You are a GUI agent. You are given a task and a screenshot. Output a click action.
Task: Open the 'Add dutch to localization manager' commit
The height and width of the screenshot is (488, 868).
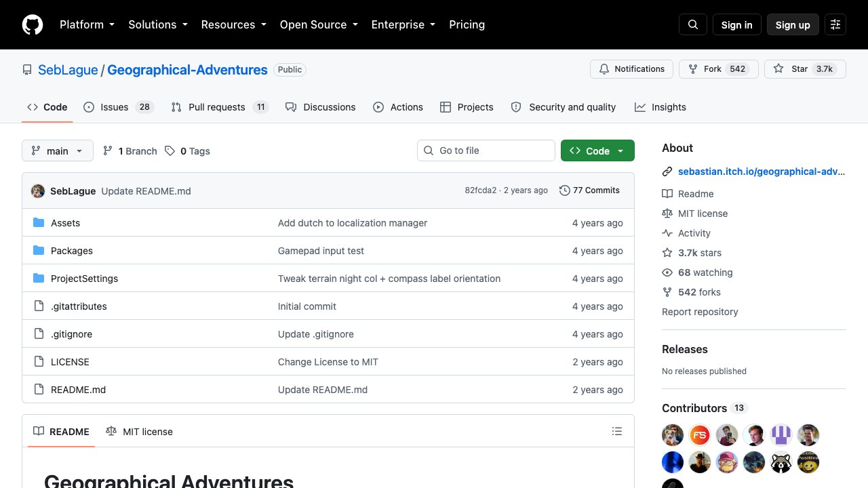[353, 223]
